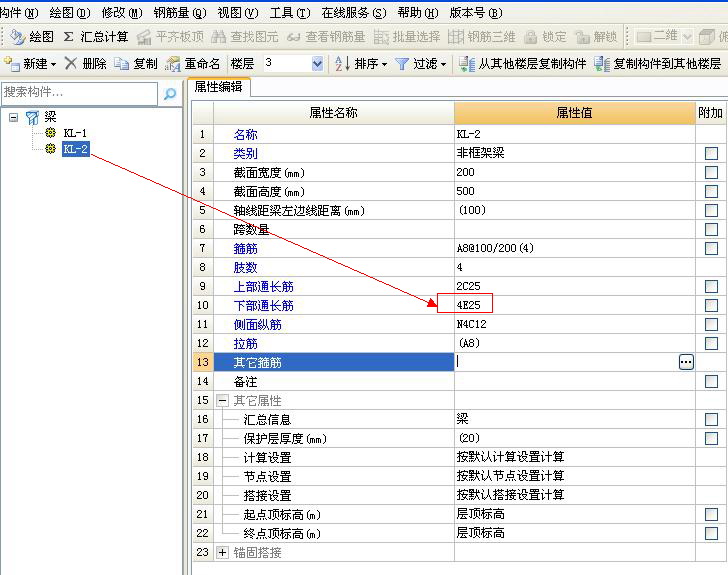Screen dimensions: 728x575
Task: Switch to the 属性编辑 tab
Action: pyautogui.click(x=219, y=87)
